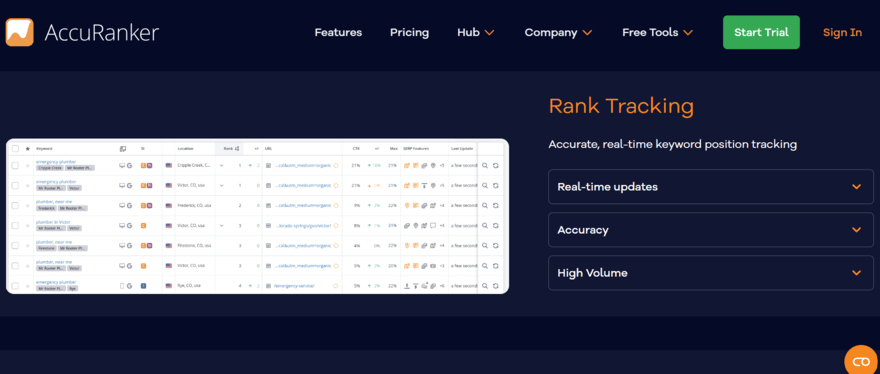Open the Features nav item
Viewport: 880px width, 374px height.
click(x=338, y=33)
